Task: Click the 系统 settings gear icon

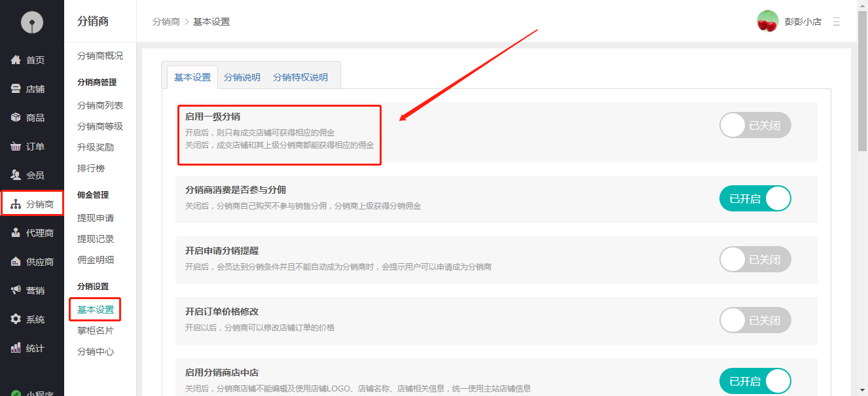Action: pos(16,319)
